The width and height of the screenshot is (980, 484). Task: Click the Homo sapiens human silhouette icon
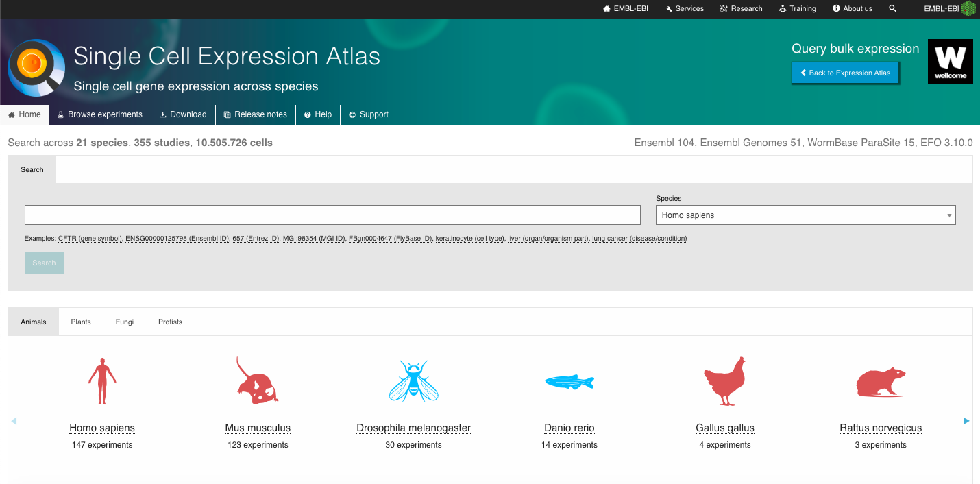102,381
